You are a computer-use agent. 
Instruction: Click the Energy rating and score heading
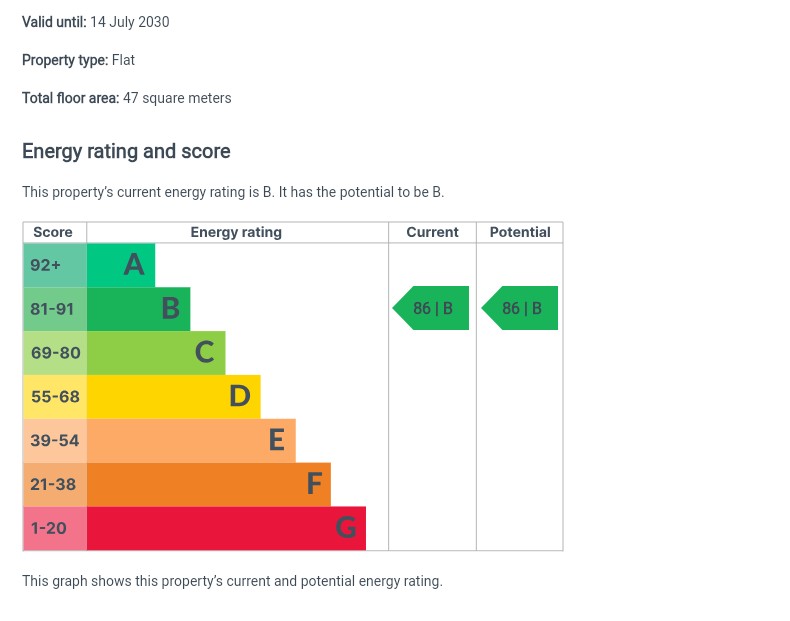[x=126, y=152]
